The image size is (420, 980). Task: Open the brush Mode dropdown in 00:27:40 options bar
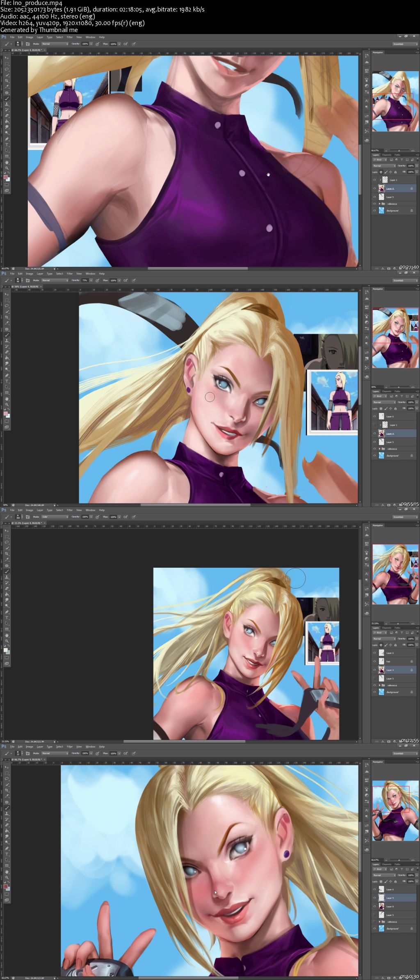pyautogui.click(x=55, y=44)
